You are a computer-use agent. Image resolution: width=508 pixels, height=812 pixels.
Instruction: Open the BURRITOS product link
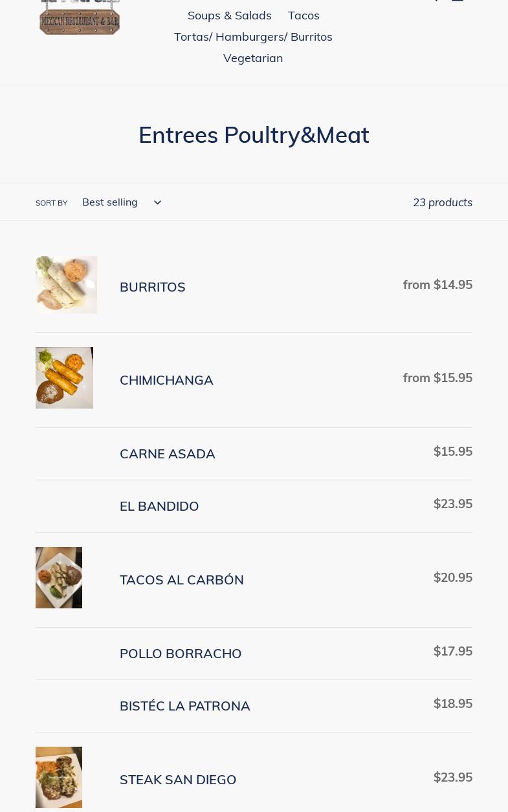click(153, 287)
